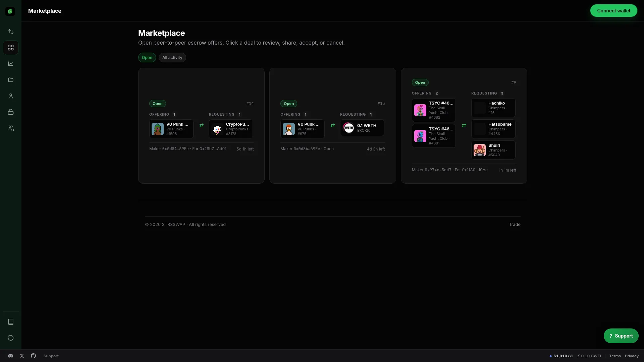Open the X social icon in footer

tap(22, 356)
